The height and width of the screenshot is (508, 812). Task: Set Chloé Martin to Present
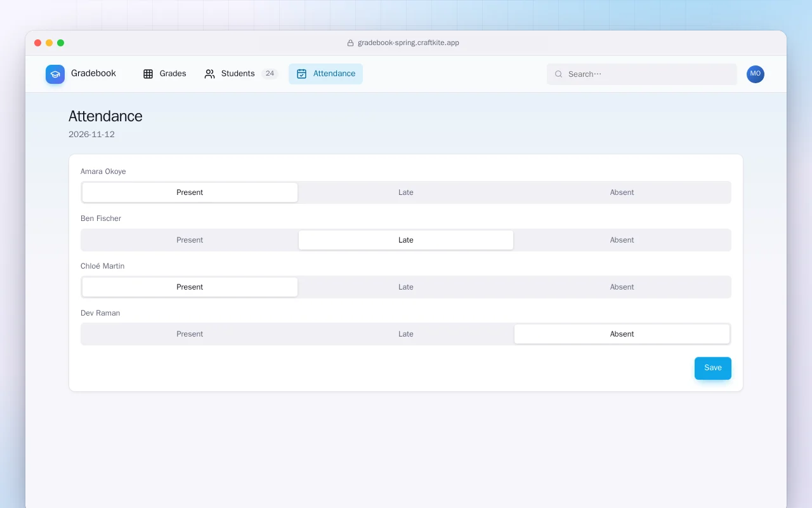point(190,287)
